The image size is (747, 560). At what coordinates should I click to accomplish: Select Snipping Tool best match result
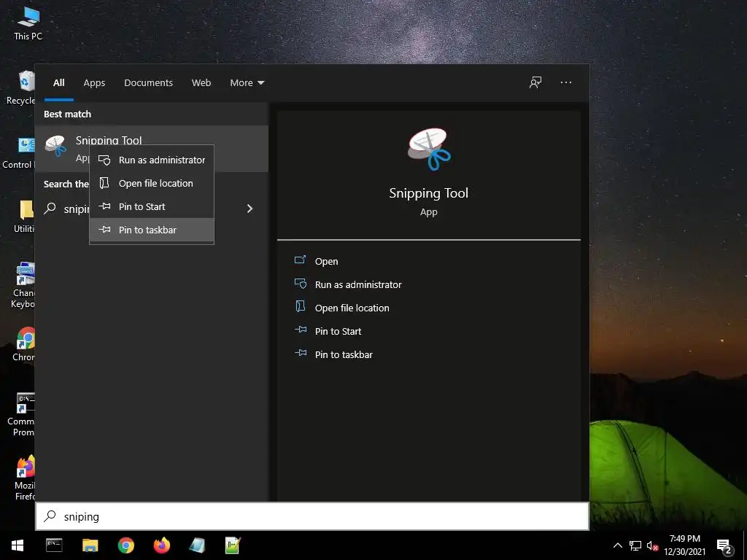tap(152, 149)
